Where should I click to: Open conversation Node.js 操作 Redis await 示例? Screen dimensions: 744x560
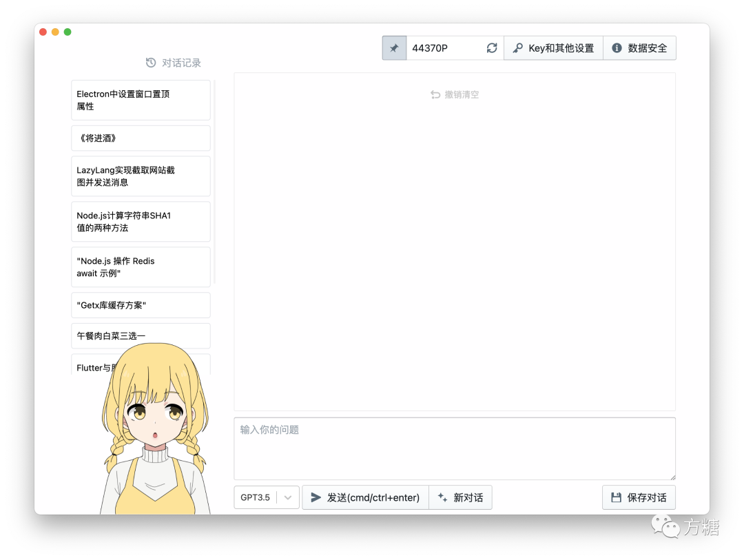pos(141,267)
